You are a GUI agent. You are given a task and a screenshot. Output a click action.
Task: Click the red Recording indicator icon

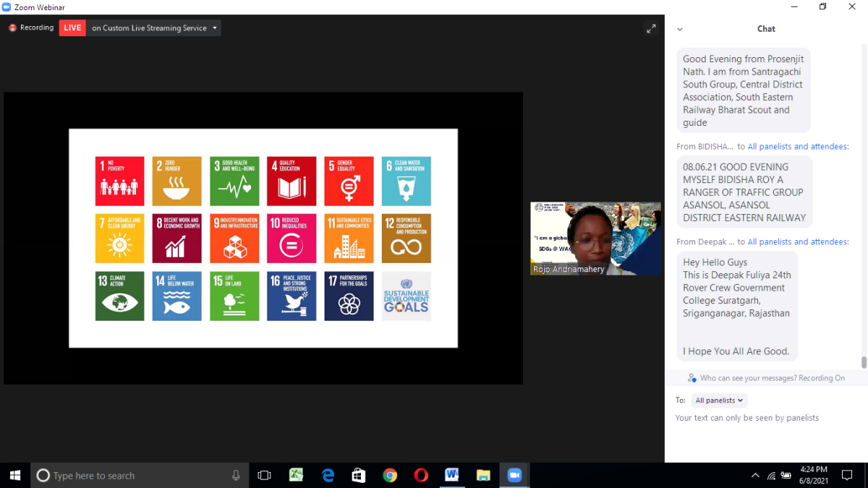(x=12, y=28)
